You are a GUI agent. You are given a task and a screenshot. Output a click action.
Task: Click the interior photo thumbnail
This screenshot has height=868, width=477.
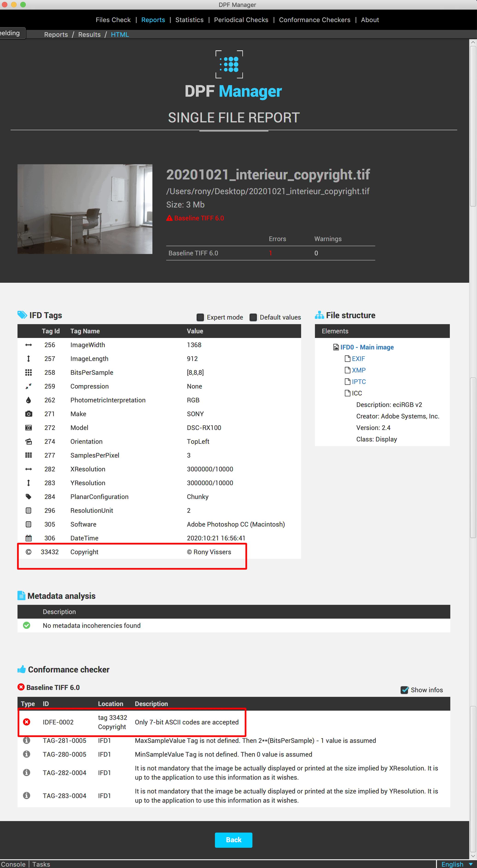click(85, 209)
